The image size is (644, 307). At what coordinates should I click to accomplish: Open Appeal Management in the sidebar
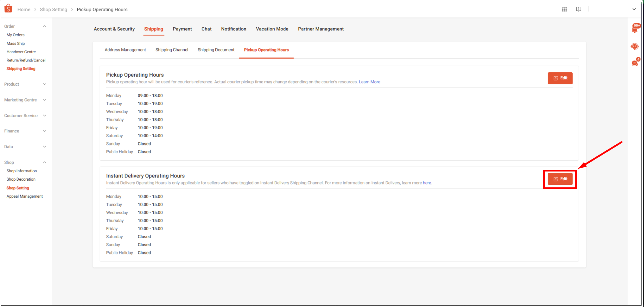(25, 196)
